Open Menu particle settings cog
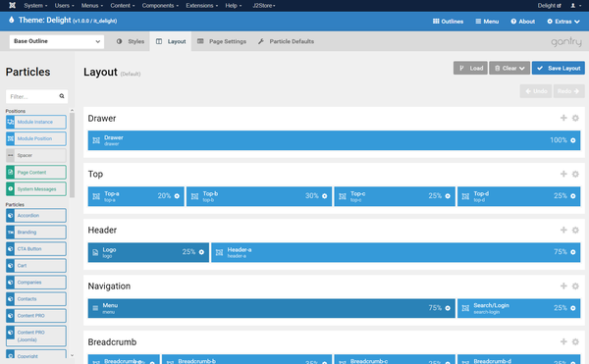The width and height of the screenshot is (589, 364). (448, 308)
